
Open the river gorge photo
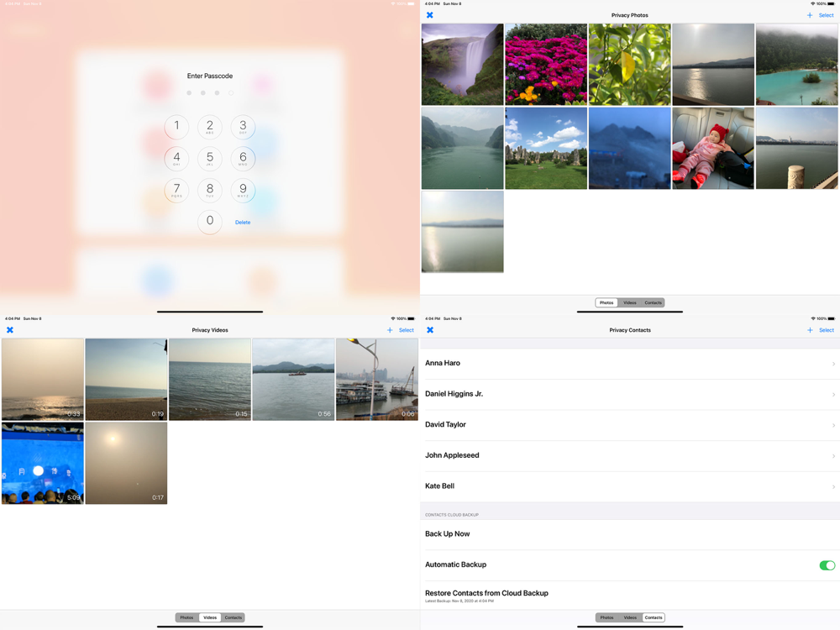click(x=462, y=148)
